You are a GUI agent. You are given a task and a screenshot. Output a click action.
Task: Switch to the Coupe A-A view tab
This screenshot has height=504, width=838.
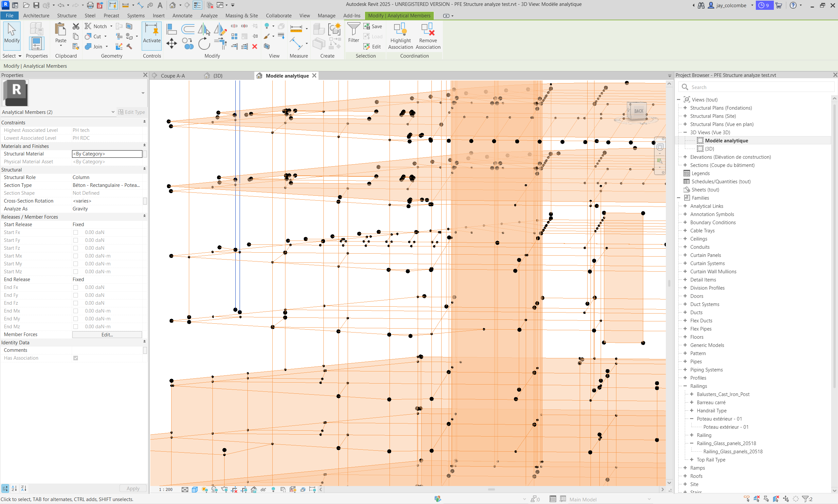coord(173,75)
